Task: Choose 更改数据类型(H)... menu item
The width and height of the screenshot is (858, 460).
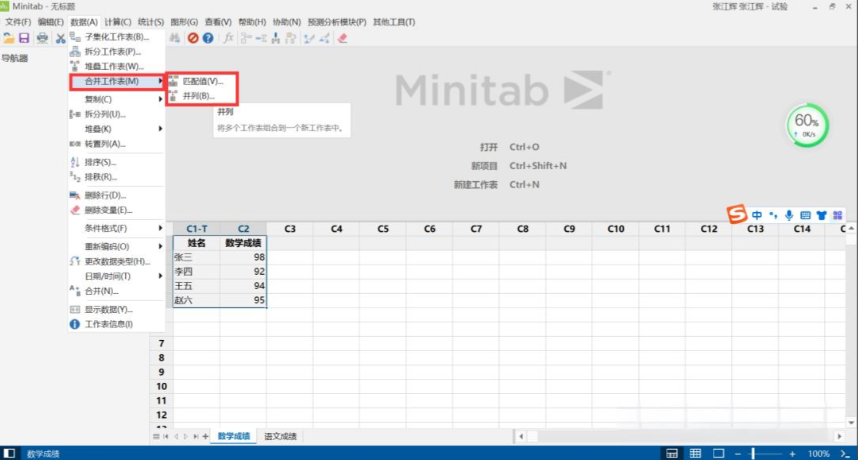Action: 117,261
